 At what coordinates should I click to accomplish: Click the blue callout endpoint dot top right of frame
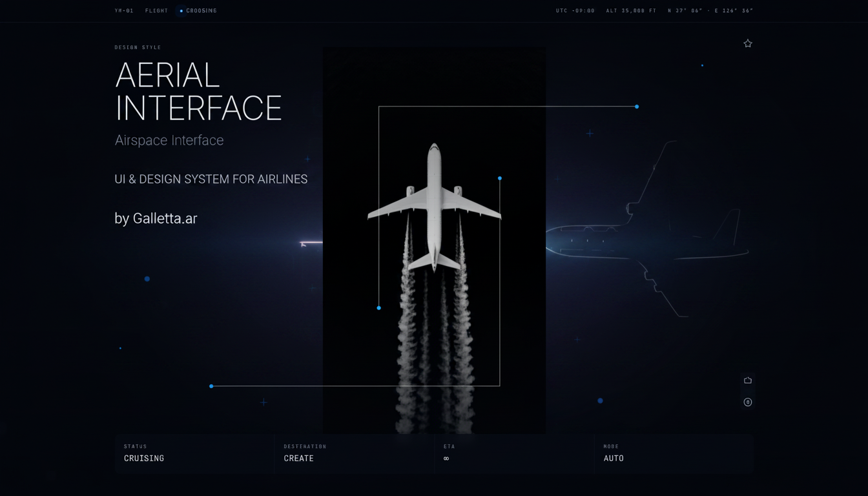636,105
